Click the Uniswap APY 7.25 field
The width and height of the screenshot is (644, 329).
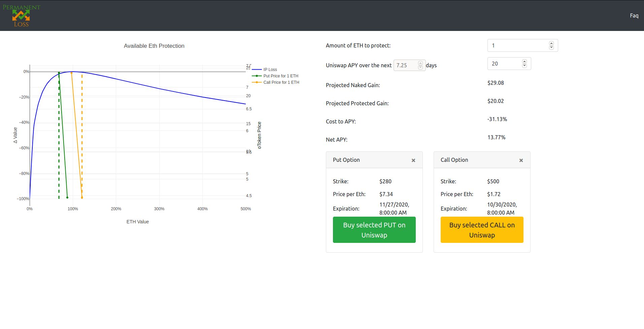click(x=409, y=65)
